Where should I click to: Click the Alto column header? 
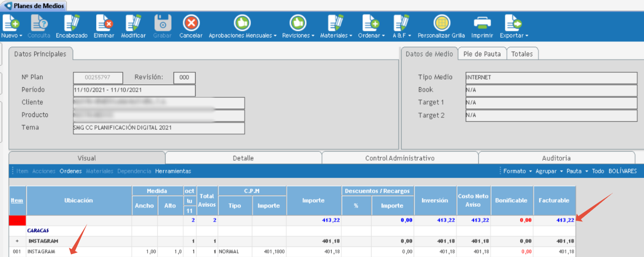170,206
